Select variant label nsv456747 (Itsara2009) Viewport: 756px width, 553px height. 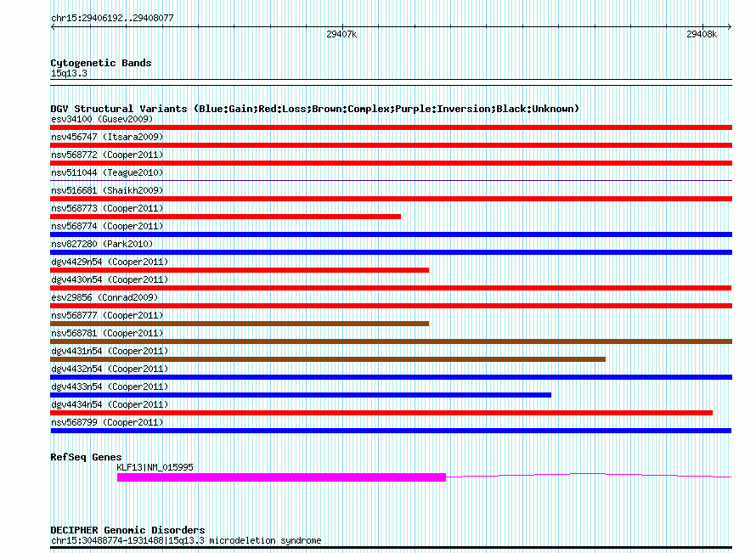107,137
